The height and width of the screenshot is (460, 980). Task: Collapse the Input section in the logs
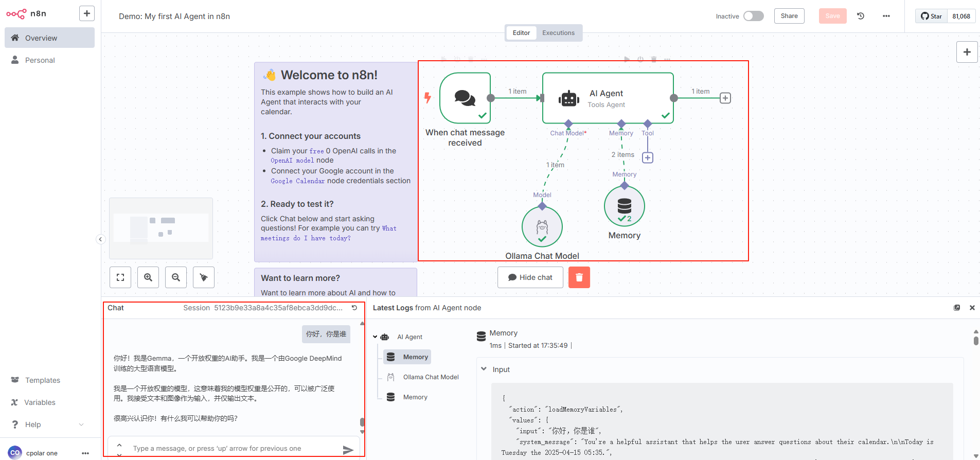pos(484,369)
